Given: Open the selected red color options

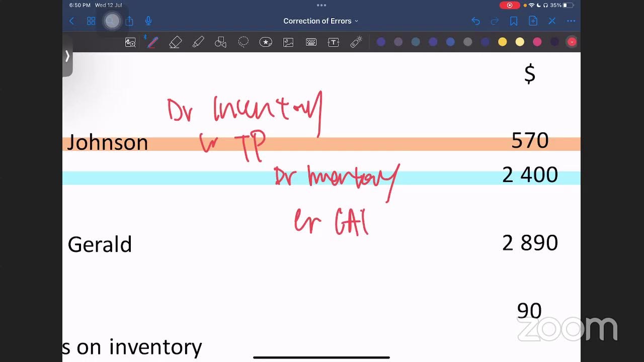Looking at the screenshot, I should [x=572, y=42].
